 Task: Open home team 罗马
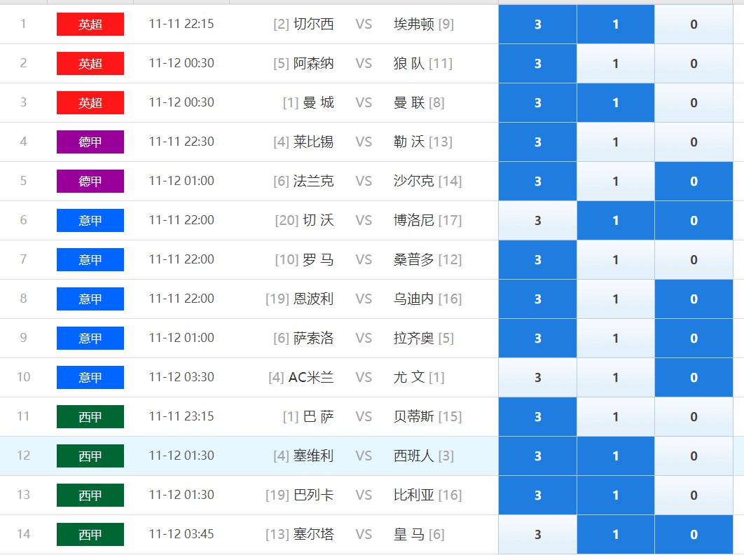[x=318, y=259]
